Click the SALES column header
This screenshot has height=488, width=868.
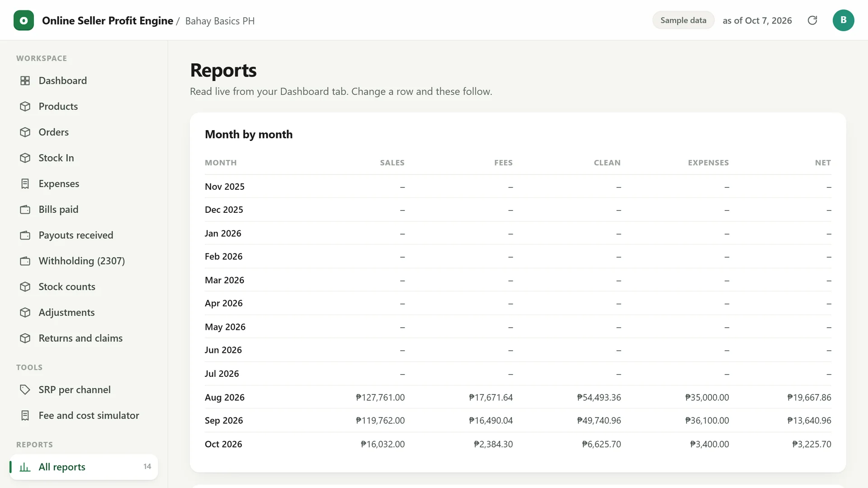(392, 163)
